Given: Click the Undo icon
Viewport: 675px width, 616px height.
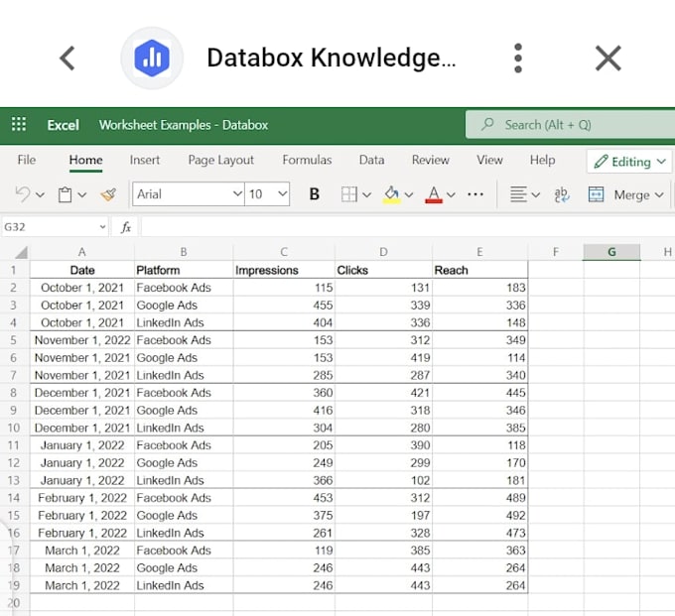Looking at the screenshot, I should [x=23, y=194].
